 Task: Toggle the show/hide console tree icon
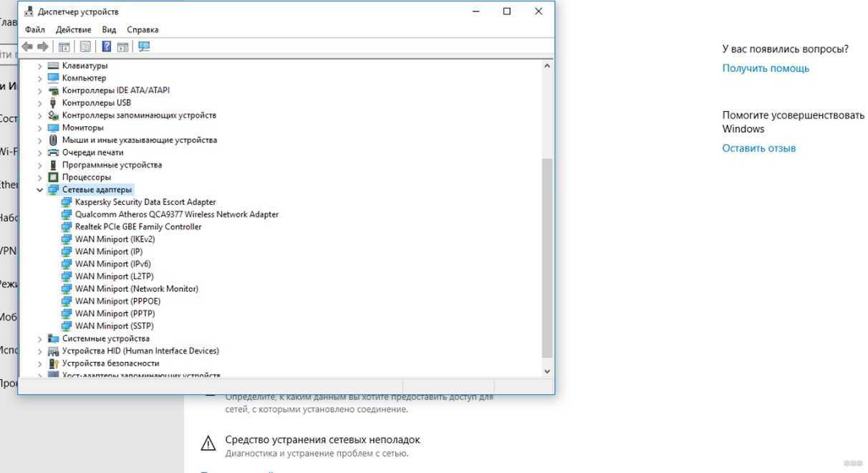coord(64,47)
